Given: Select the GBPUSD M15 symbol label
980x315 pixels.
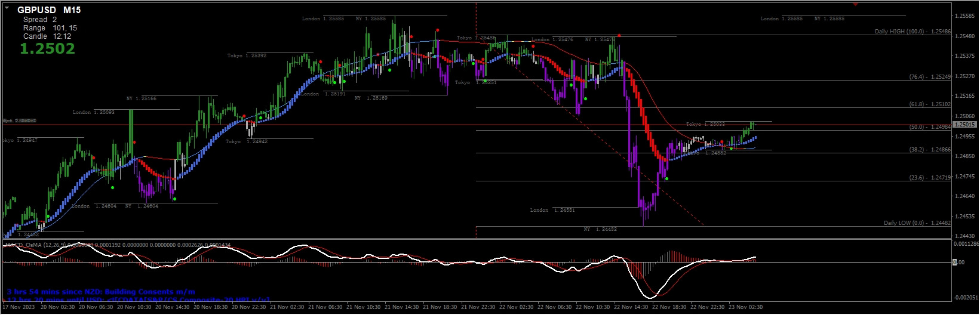Looking at the screenshot, I should [49, 10].
